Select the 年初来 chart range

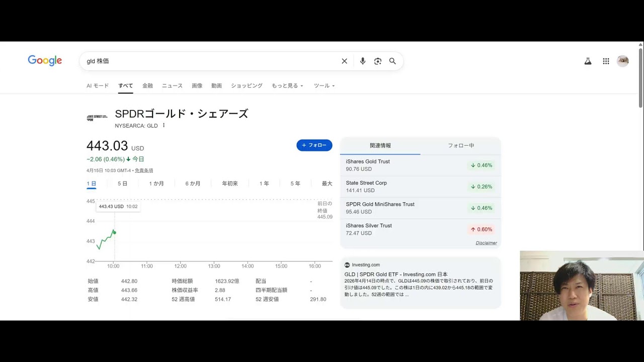(230, 184)
